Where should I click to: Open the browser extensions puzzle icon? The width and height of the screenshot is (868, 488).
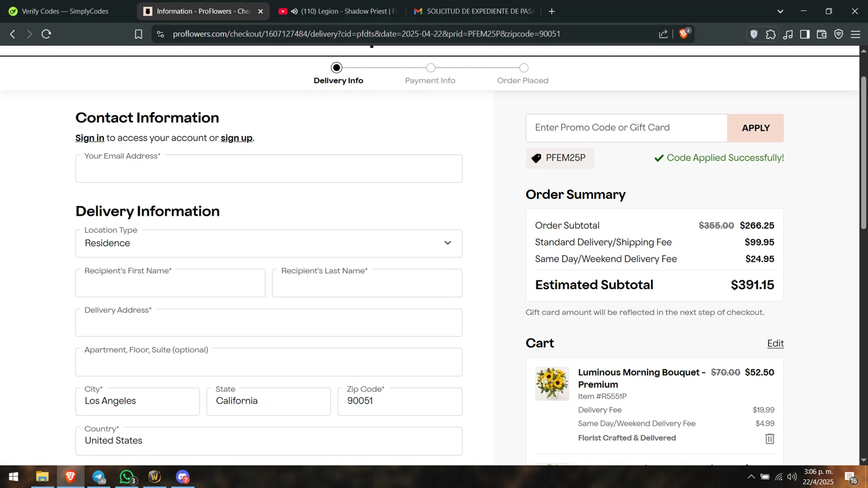(x=771, y=34)
